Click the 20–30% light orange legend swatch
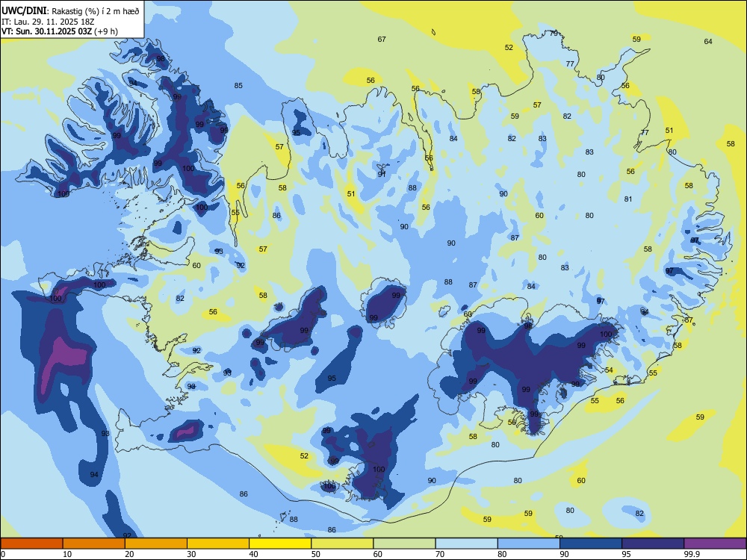The width and height of the screenshot is (747, 560). (x=156, y=544)
